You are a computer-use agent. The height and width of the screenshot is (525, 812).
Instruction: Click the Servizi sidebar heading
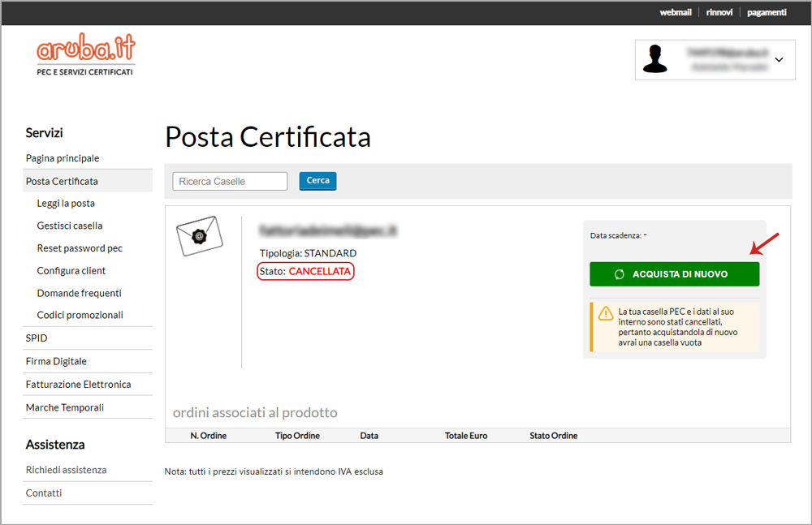click(44, 133)
